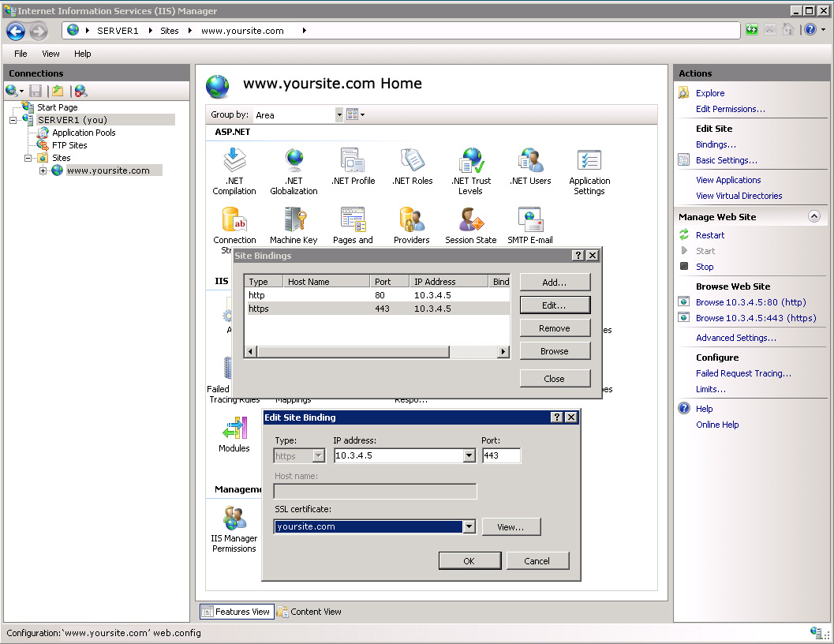The width and height of the screenshot is (834, 644).
Task: Click Browse 10.3.4.5:443 (https) link
Action: click(756, 318)
